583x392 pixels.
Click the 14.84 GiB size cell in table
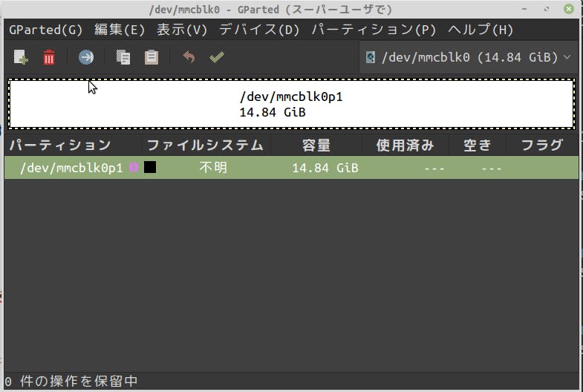325,168
